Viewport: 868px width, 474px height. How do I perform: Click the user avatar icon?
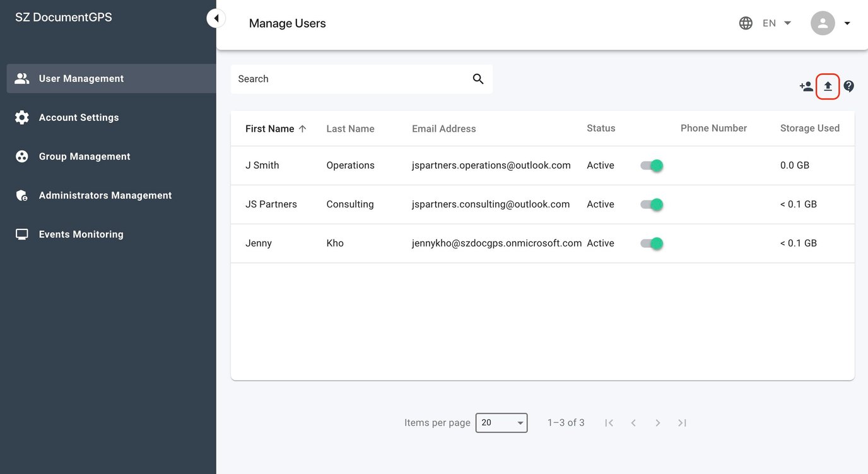tap(822, 23)
